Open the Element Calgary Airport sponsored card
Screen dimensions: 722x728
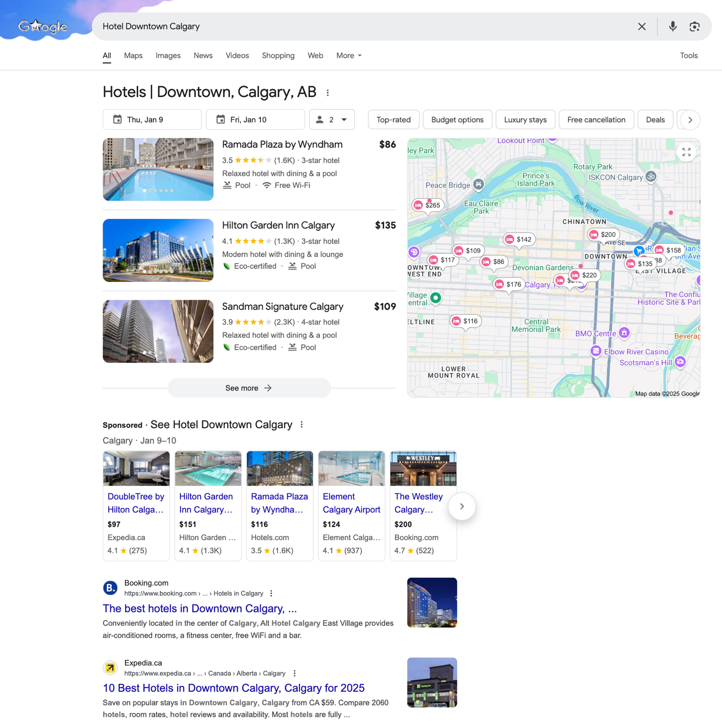tap(352, 506)
